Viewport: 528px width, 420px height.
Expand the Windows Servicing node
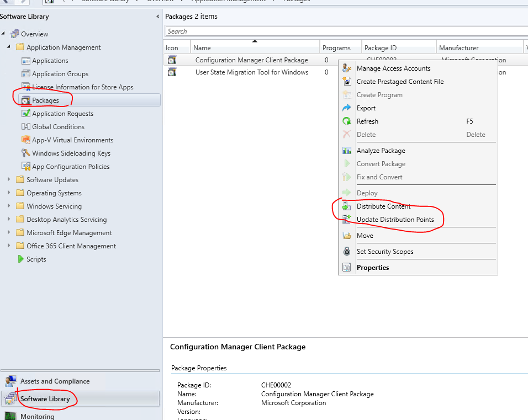click(9, 206)
